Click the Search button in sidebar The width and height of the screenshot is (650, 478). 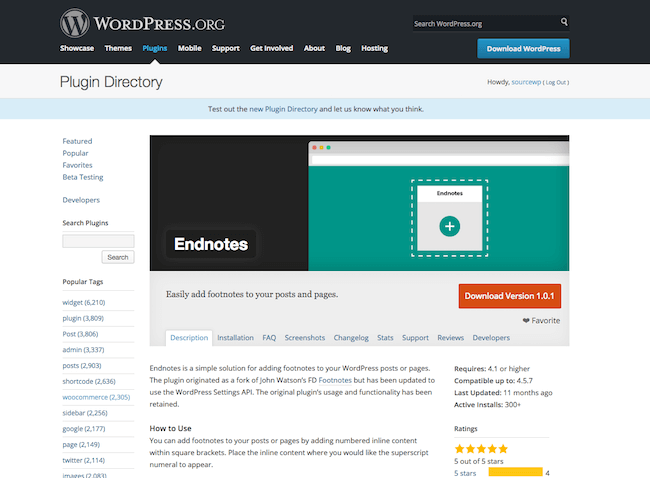118,257
